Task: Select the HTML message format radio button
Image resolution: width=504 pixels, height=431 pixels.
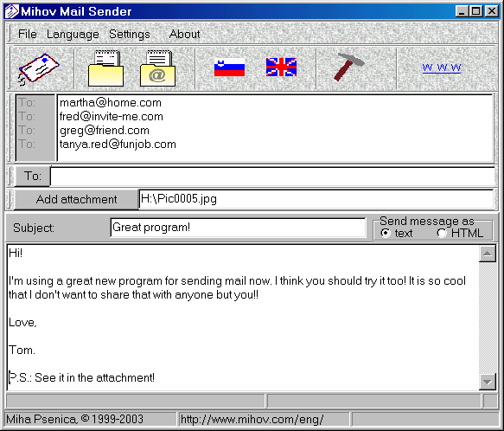Action: [x=442, y=233]
